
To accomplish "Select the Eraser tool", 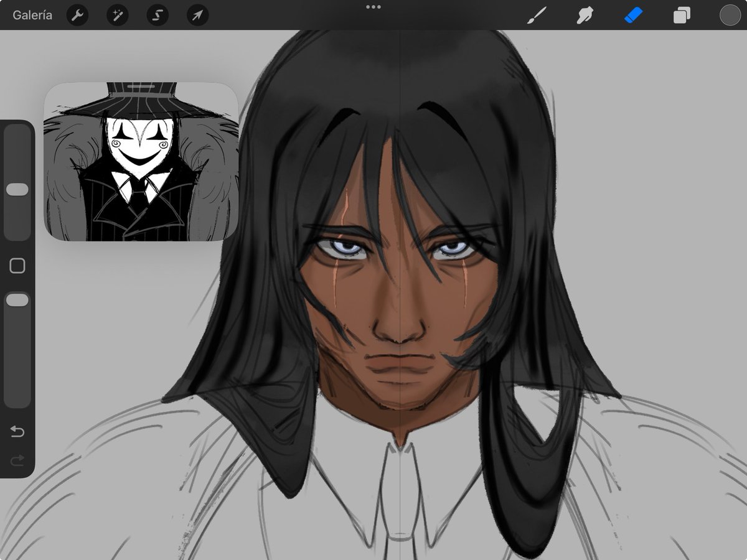I will pyautogui.click(x=632, y=15).
